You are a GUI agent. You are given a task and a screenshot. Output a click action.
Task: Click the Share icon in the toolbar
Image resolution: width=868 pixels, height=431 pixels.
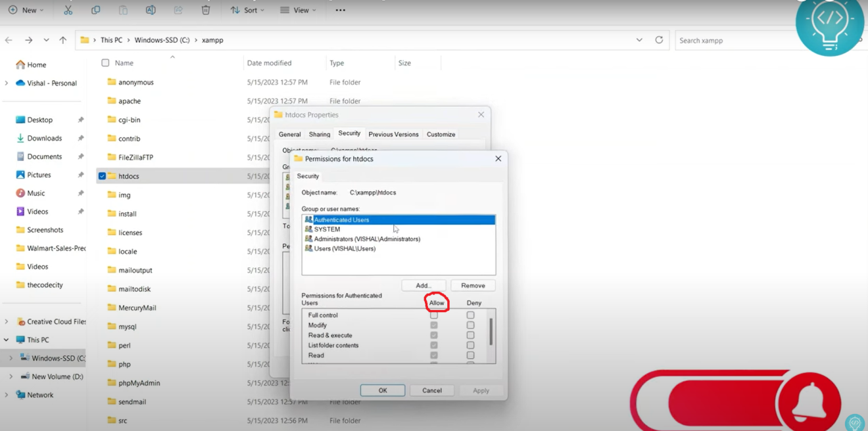(178, 10)
